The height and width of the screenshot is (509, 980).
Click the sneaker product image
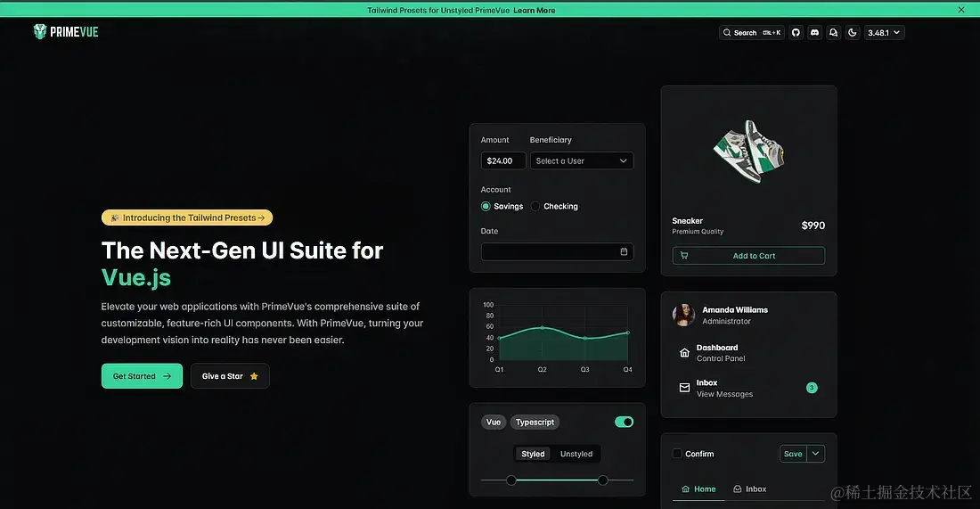point(748,151)
